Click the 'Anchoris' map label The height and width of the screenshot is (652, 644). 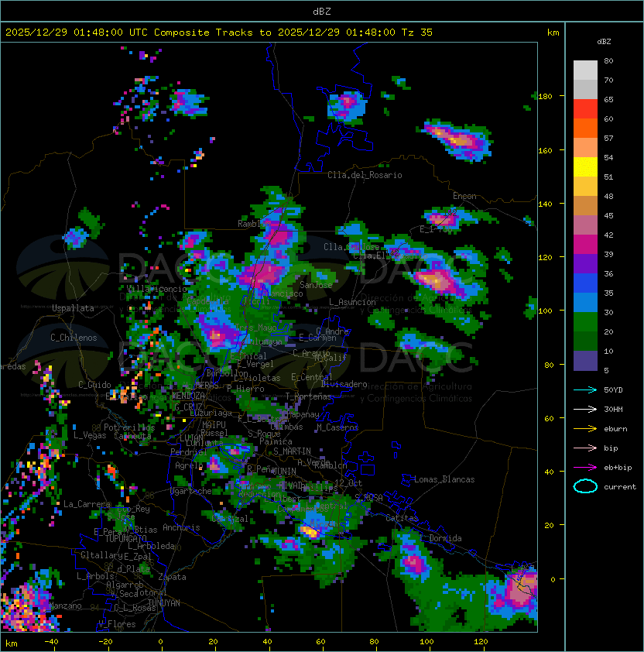(181, 527)
